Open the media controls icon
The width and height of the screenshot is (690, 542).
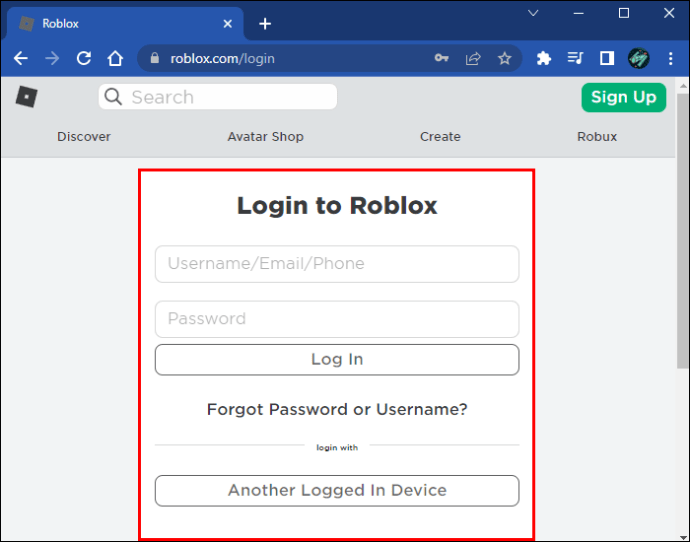[575, 58]
